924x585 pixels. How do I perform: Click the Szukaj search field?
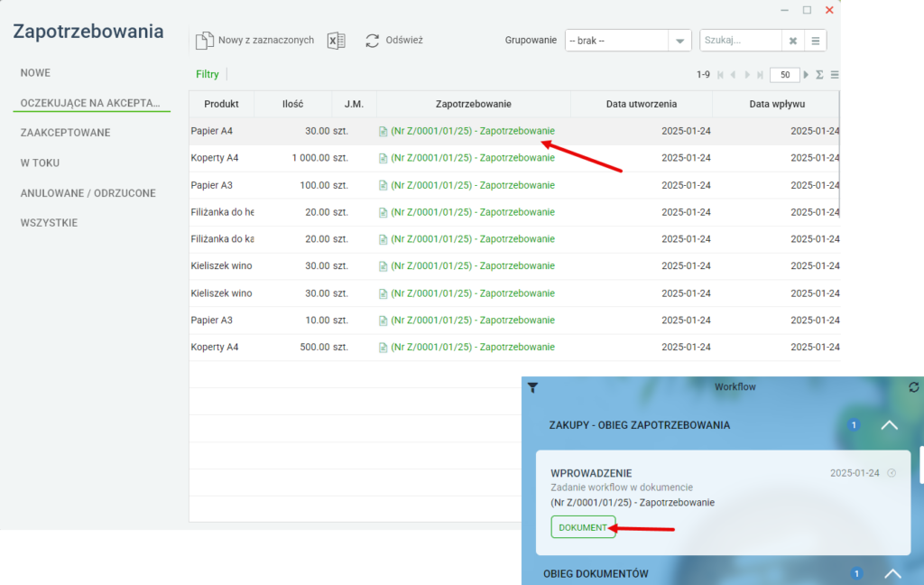click(741, 41)
